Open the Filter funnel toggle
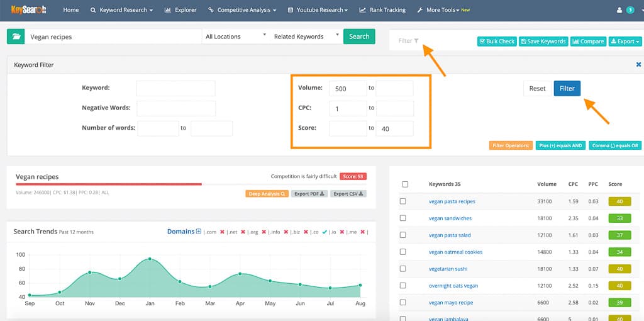The width and height of the screenshot is (644, 321). [x=408, y=41]
